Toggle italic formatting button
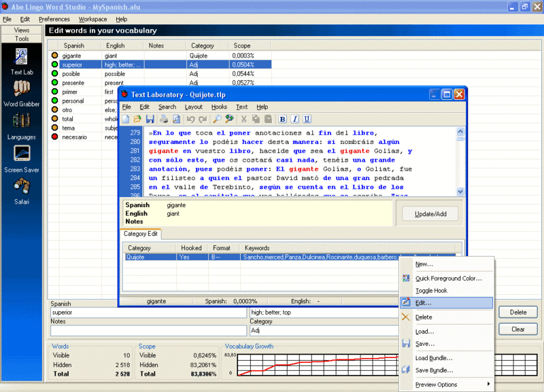Image resolution: width=544 pixels, height=392 pixels. coord(295,119)
